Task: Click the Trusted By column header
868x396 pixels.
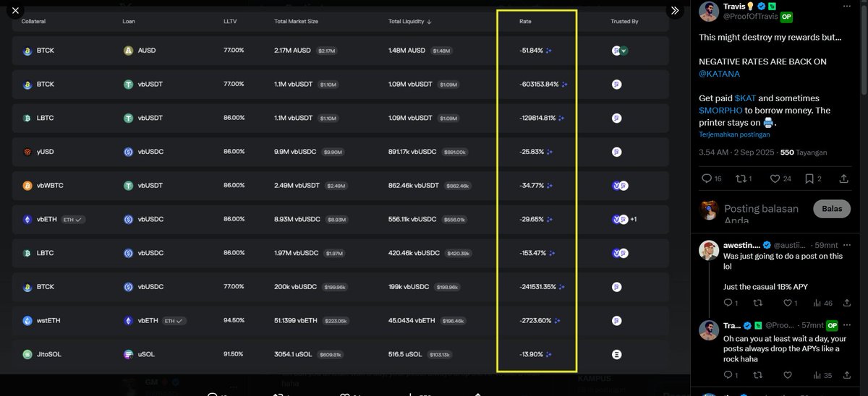Action: [x=624, y=22]
